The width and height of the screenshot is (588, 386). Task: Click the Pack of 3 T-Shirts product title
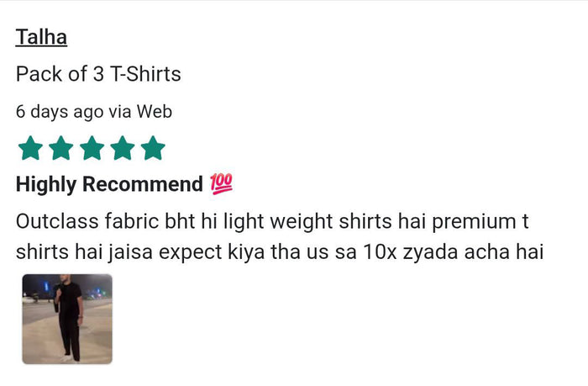pos(98,74)
